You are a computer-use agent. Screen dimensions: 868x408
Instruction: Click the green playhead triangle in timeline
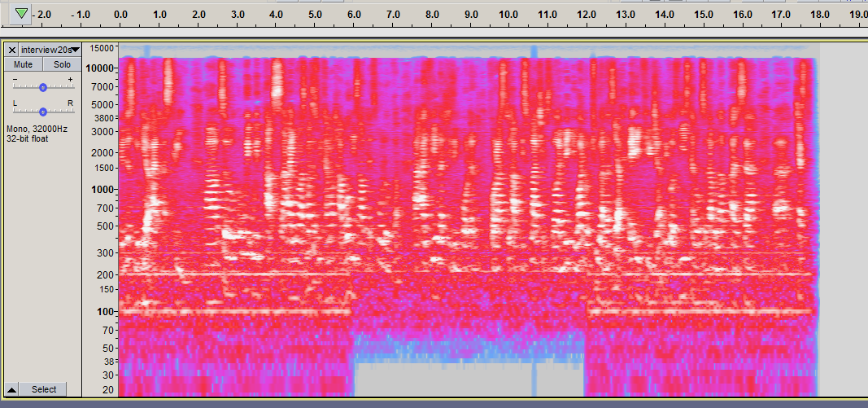pyautogui.click(x=21, y=13)
